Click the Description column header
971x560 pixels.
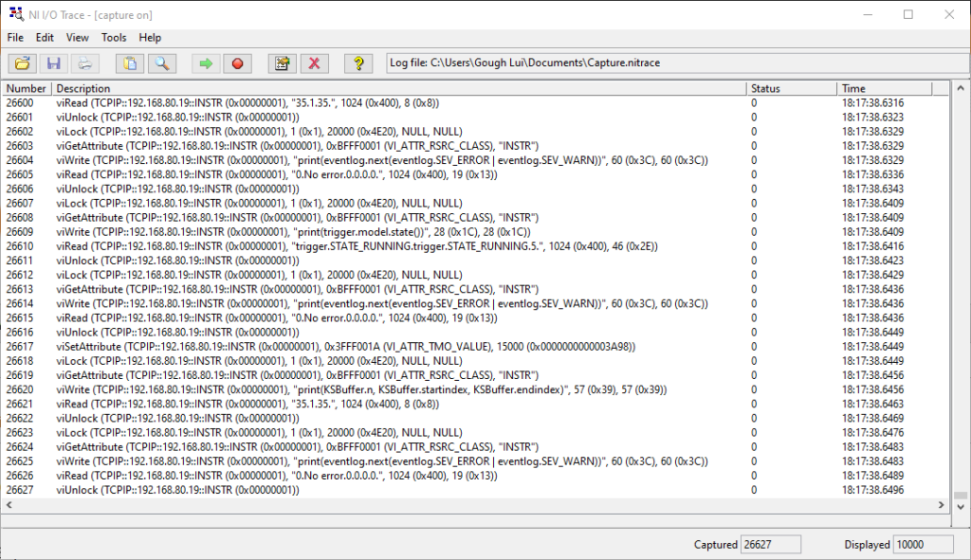click(399, 88)
